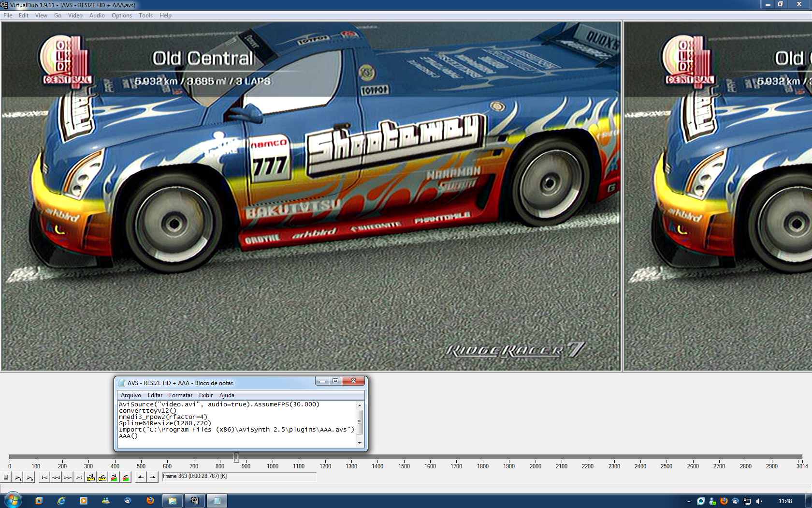
Task: Click the input video pane
Action: [x=311, y=196]
